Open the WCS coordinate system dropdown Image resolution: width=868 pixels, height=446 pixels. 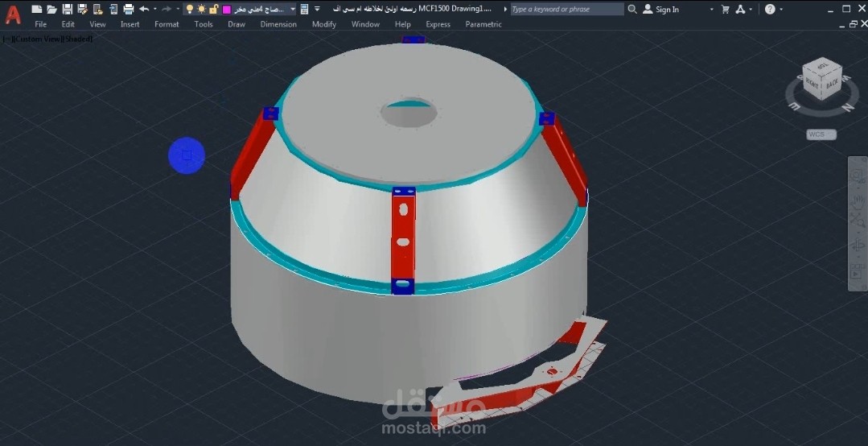click(x=821, y=134)
